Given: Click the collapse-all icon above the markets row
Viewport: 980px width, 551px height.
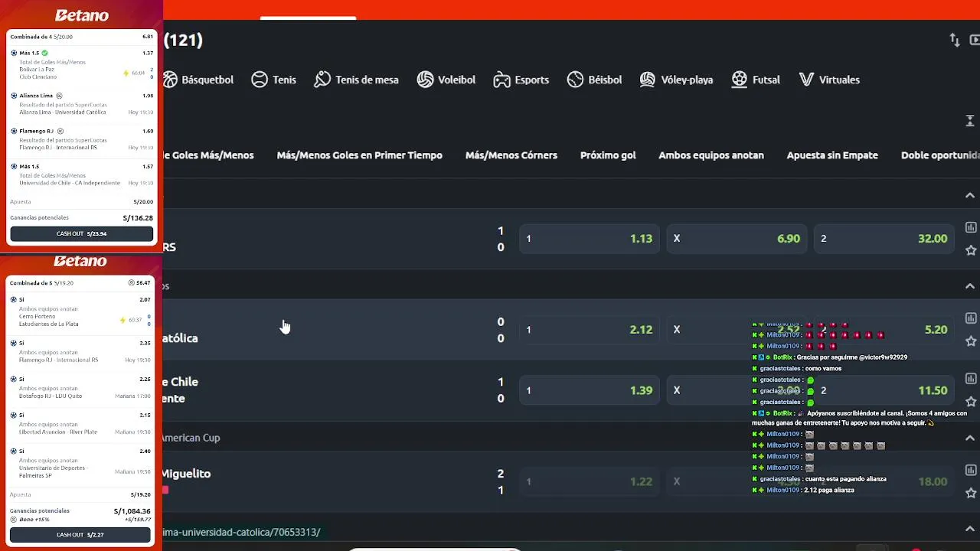Looking at the screenshot, I should (x=970, y=121).
